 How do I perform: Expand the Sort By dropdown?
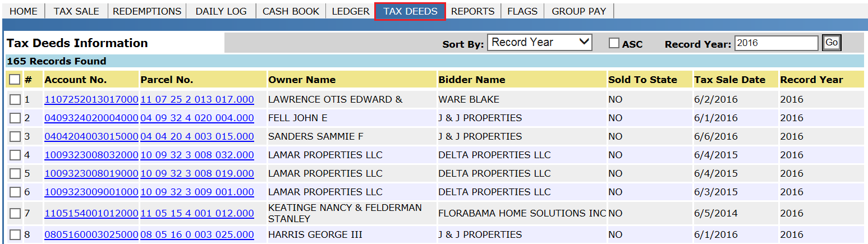[x=540, y=43]
